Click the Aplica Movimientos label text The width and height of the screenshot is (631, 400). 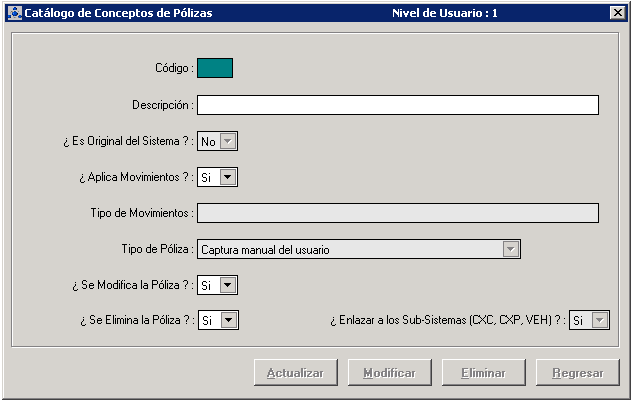136,177
